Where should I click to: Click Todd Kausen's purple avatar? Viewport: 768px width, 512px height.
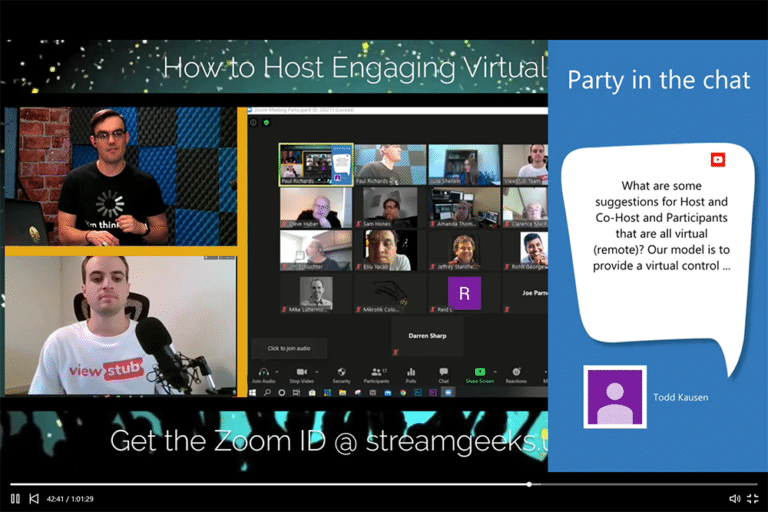615,397
